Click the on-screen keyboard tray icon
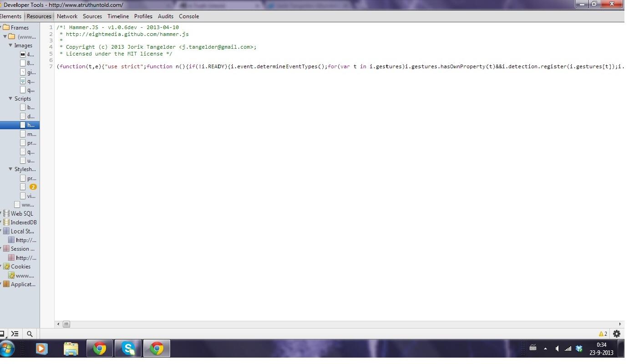Screen dimensions: 639x364 (x=533, y=349)
